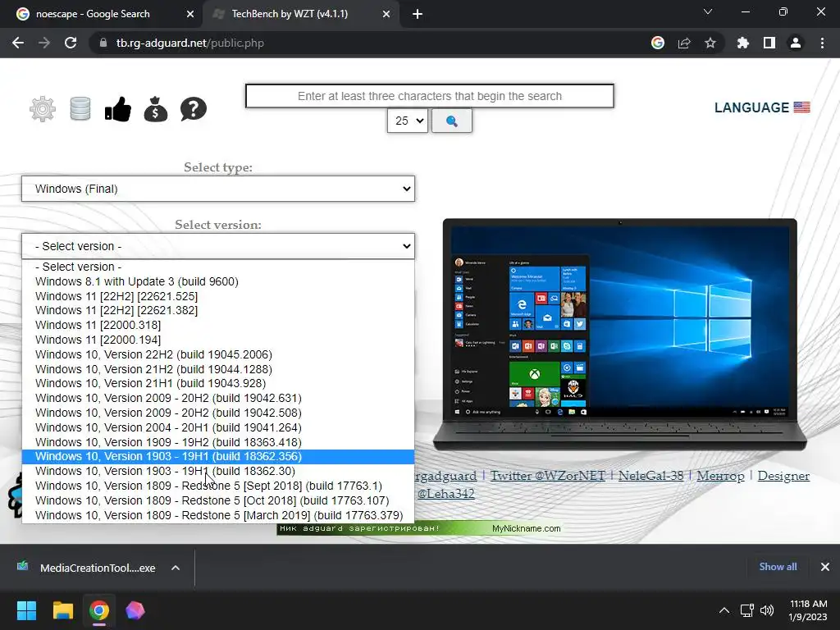Choose Windows 11 22H2 22621.525 option
This screenshot has width=840, height=630.
(218, 295)
